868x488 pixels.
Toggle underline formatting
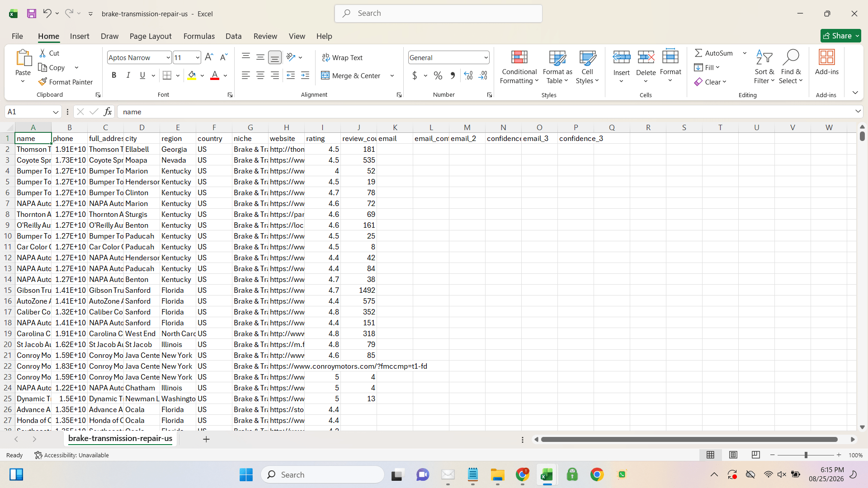(142, 75)
